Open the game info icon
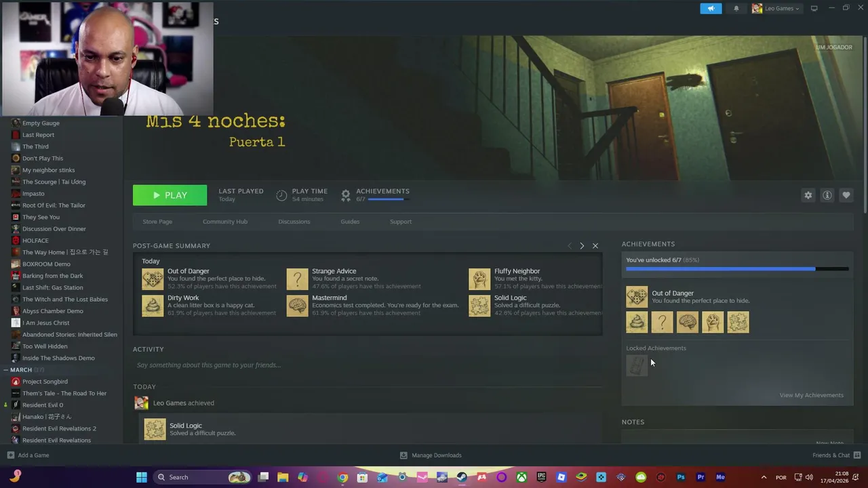This screenshot has height=488, width=868. (x=827, y=195)
